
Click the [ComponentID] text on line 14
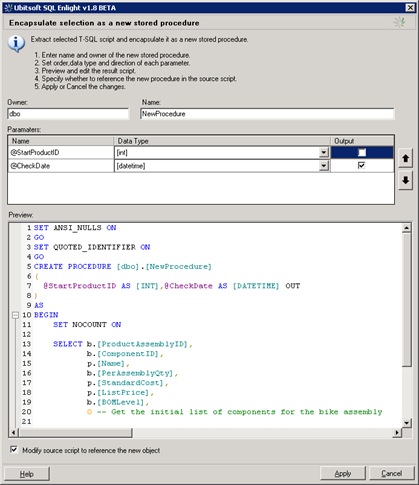(x=128, y=354)
